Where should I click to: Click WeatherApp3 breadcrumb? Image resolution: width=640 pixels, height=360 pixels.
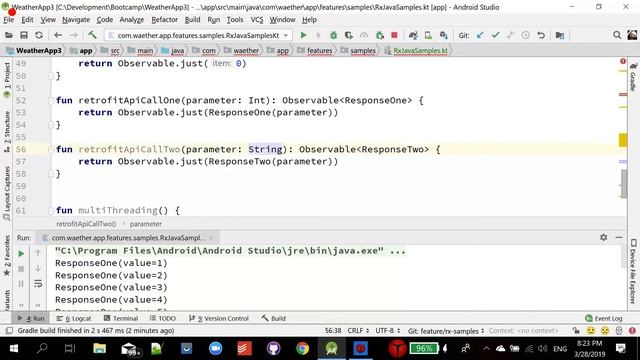click(35, 51)
